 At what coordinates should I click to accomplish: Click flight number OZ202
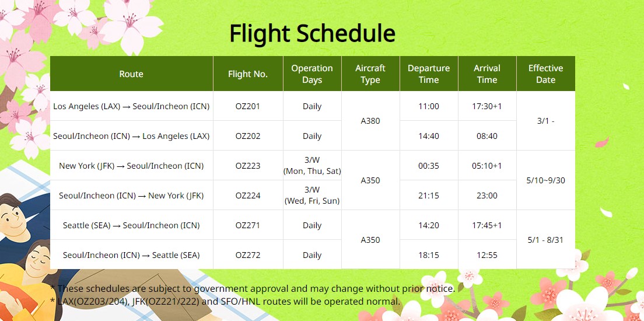(248, 136)
